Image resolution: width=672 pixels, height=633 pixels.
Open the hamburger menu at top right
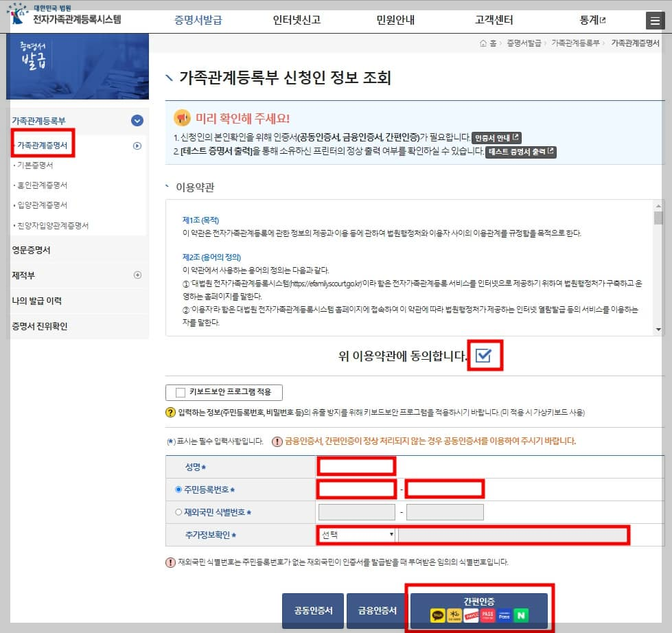click(x=657, y=20)
